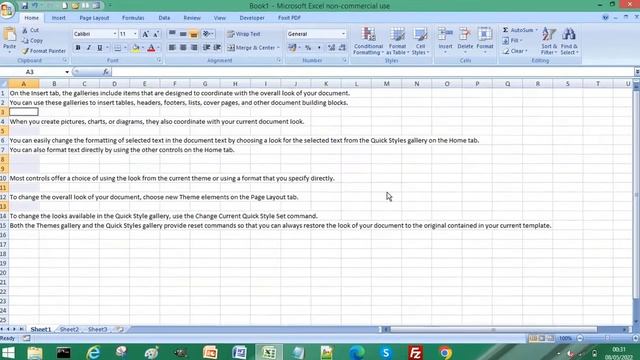Apply Accounting Number Format currency icon

tap(292, 48)
